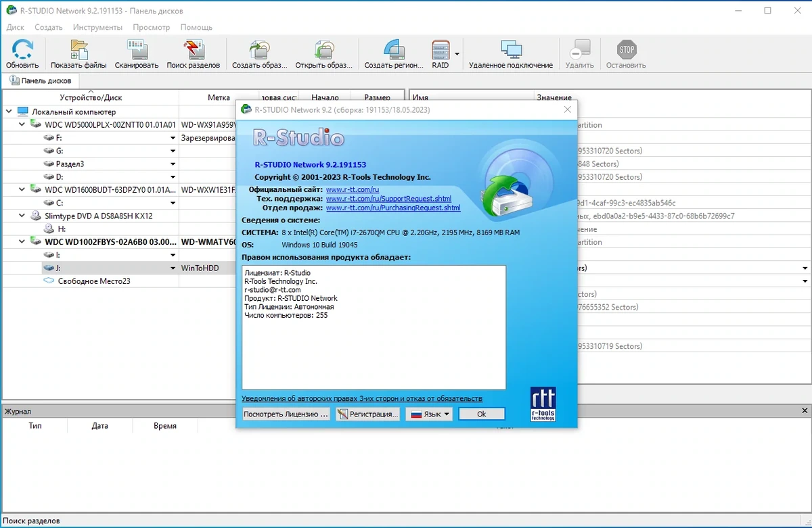Open dropdown arrow on F: row
The image size is (812, 528).
(x=173, y=138)
